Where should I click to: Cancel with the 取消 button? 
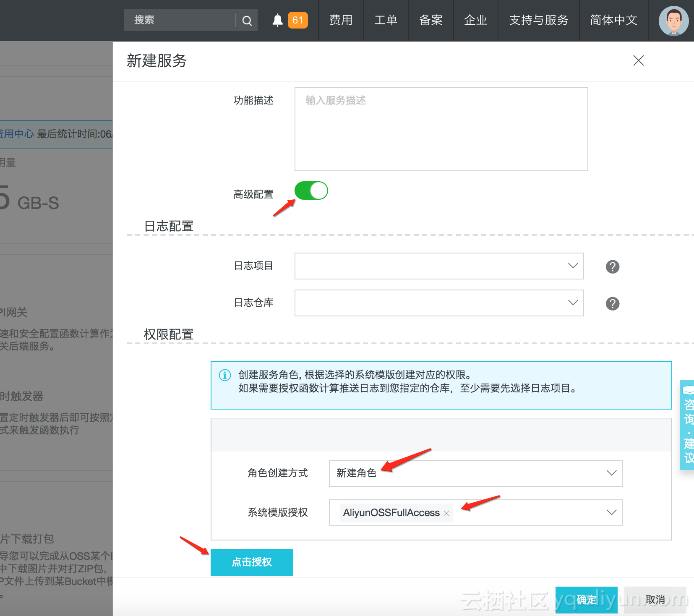pos(655,600)
